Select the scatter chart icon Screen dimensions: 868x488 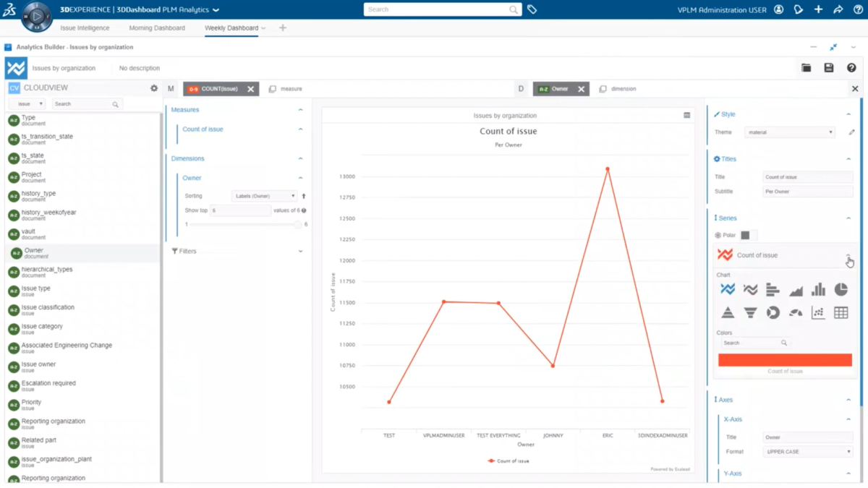tap(818, 312)
